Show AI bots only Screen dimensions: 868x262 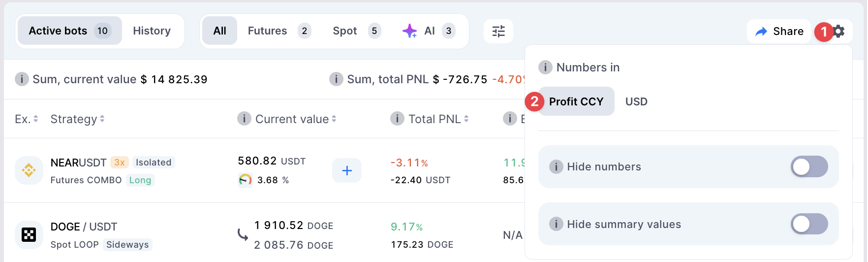point(429,31)
